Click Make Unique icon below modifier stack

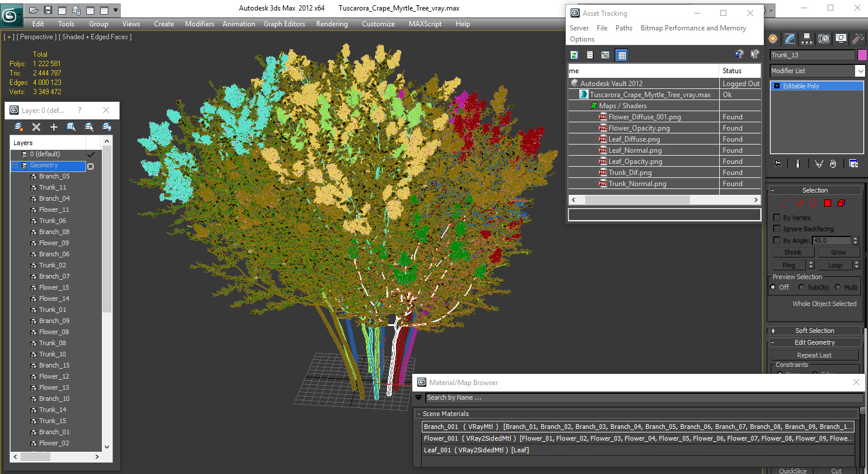819,164
